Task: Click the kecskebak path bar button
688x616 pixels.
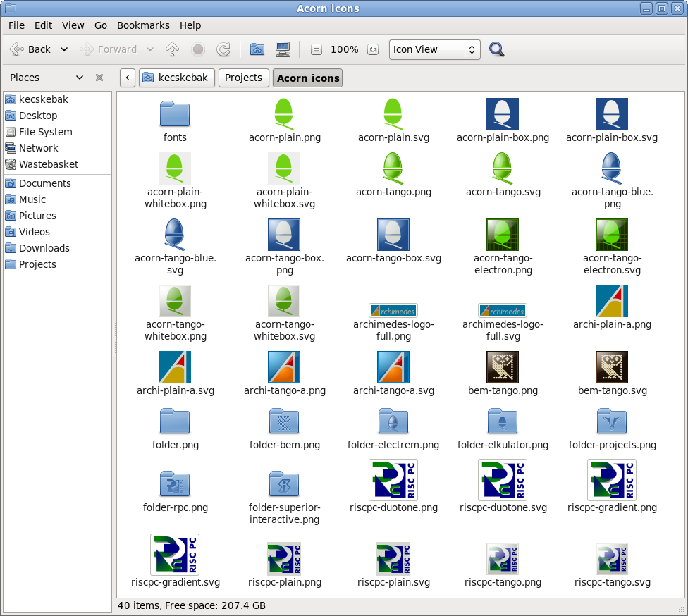Action: tap(176, 78)
